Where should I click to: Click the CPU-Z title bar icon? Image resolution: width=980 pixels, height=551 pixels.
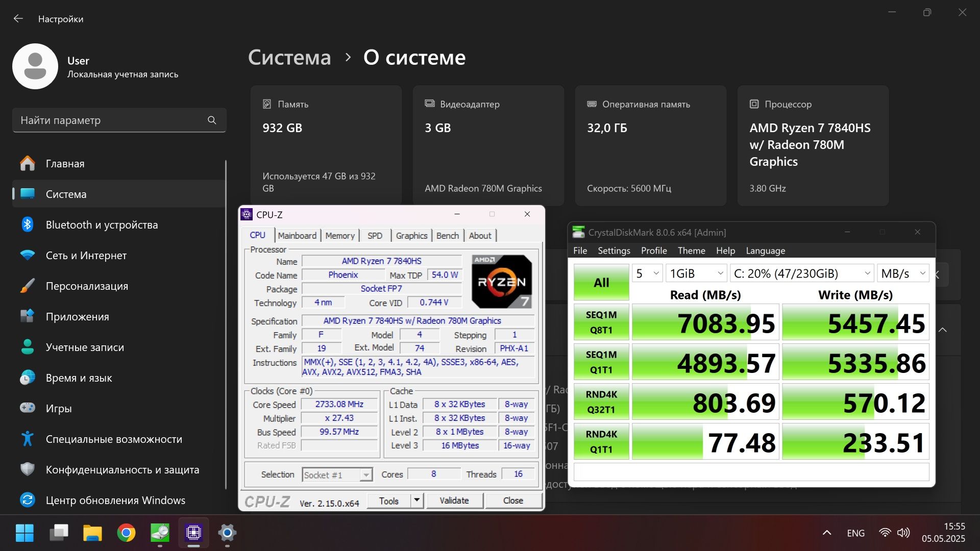247,214
